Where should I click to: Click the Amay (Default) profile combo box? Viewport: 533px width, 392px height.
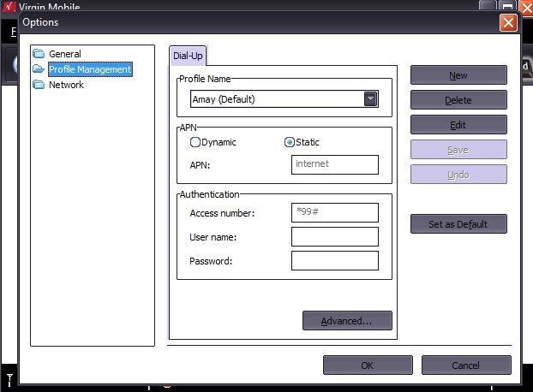pyautogui.click(x=276, y=99)
